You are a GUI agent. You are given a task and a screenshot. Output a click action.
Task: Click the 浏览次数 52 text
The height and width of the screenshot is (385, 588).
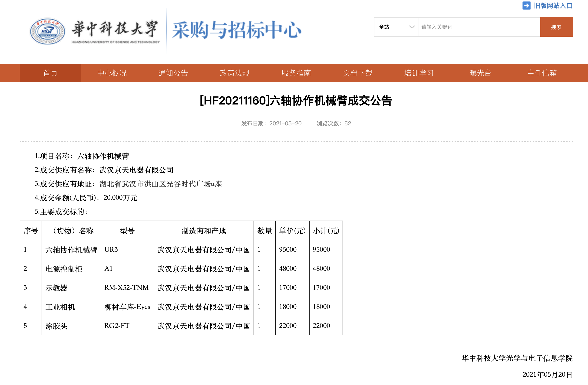[x=334, y=123]
